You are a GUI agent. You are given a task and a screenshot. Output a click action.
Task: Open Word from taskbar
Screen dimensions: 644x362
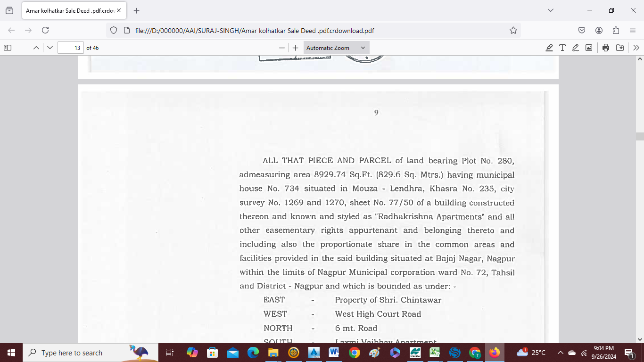[334, 353]
